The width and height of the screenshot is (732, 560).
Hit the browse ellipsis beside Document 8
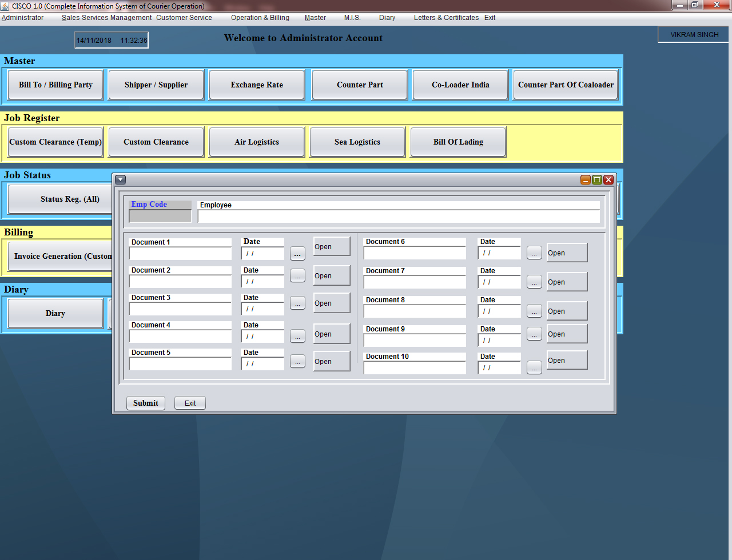[x=534, y=311]
